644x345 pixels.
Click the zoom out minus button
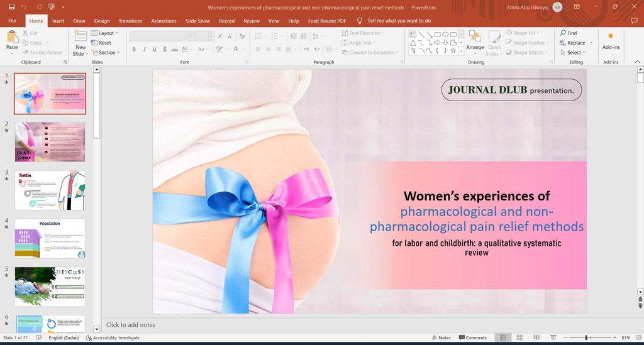(565, 337)
